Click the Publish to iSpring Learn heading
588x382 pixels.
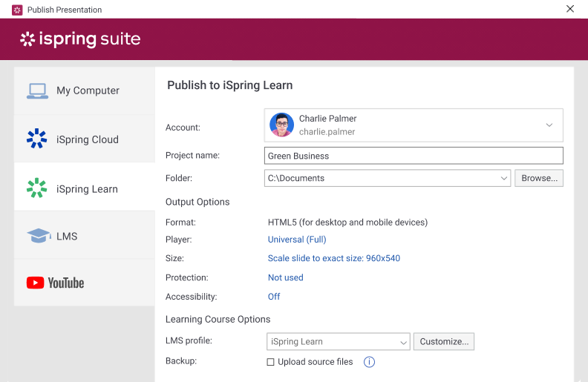point(230,85)
